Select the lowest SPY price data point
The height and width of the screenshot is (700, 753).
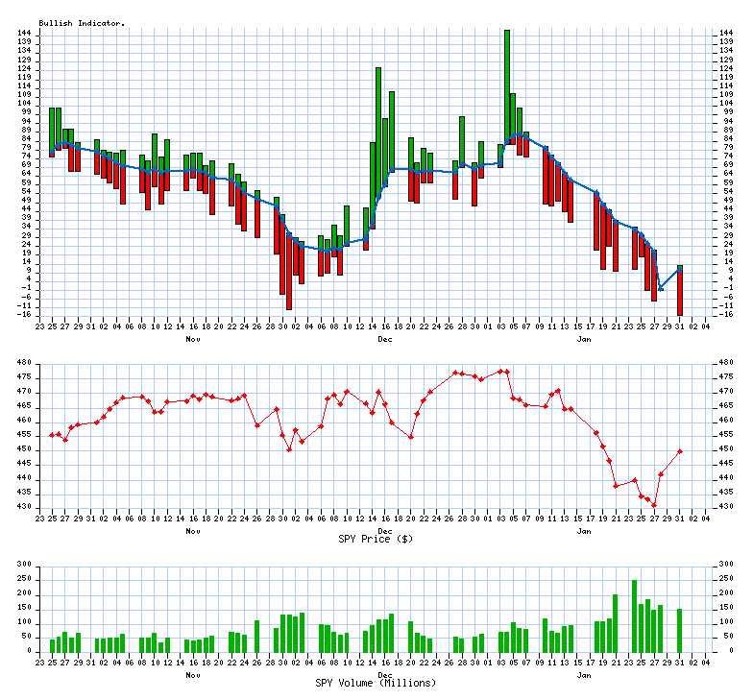coord(654,505)
